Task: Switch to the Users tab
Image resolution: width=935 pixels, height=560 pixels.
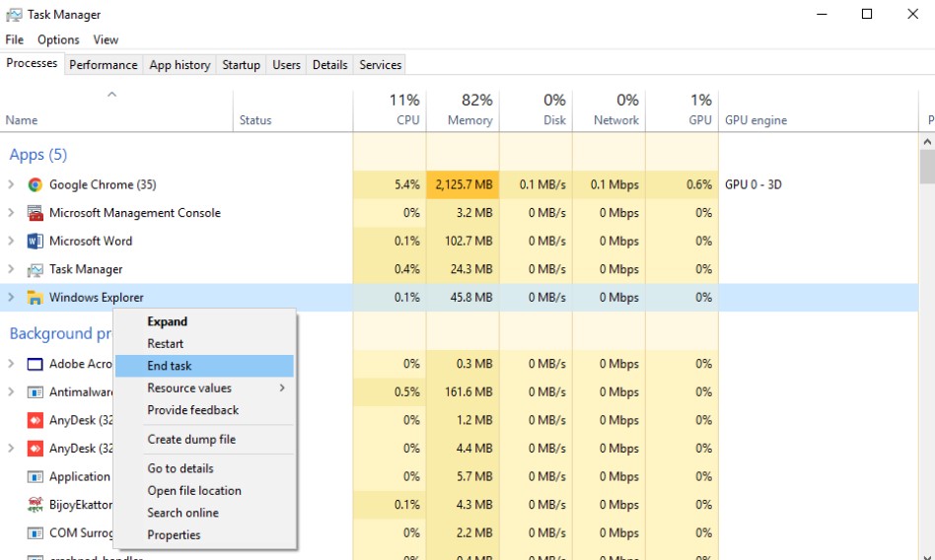Action: (x=286, y=64)
